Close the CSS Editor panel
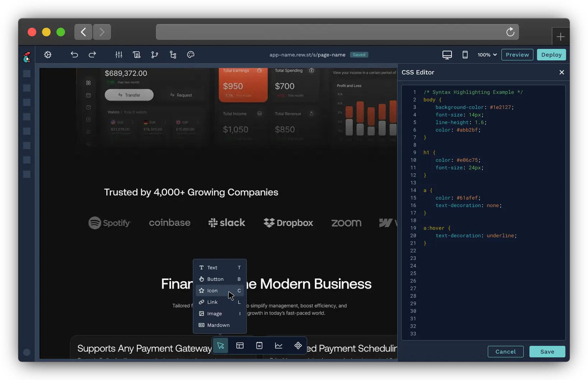The height and width of the screenshot is (380, 588). (x=562, y=72)
